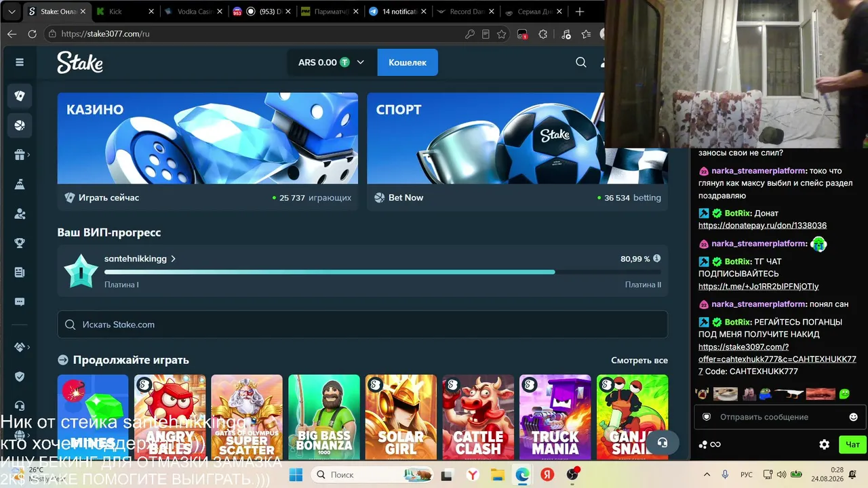Switch to the (953) tab

[x=262, y=12]
